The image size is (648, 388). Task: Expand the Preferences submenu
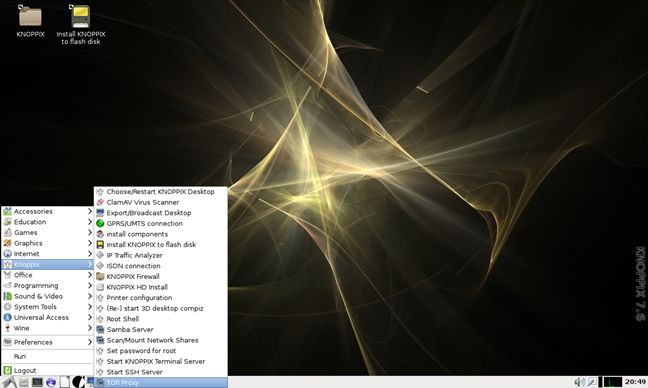pos(47,342)
